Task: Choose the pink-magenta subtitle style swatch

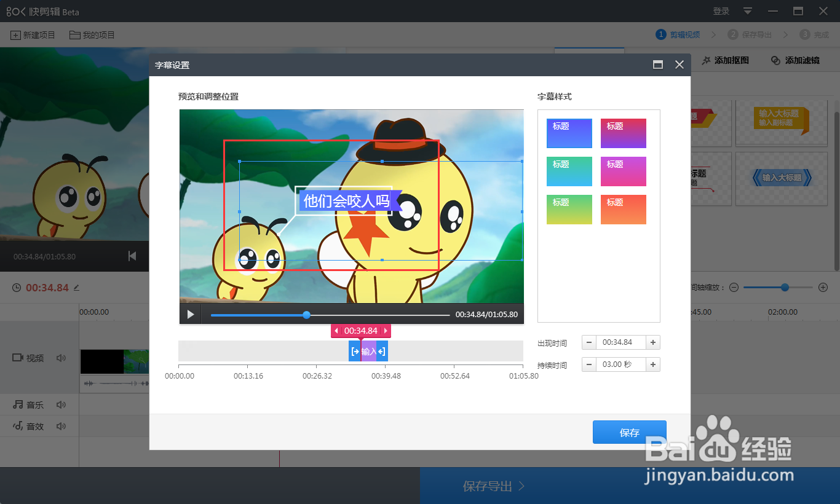Action: pos(624,171)
